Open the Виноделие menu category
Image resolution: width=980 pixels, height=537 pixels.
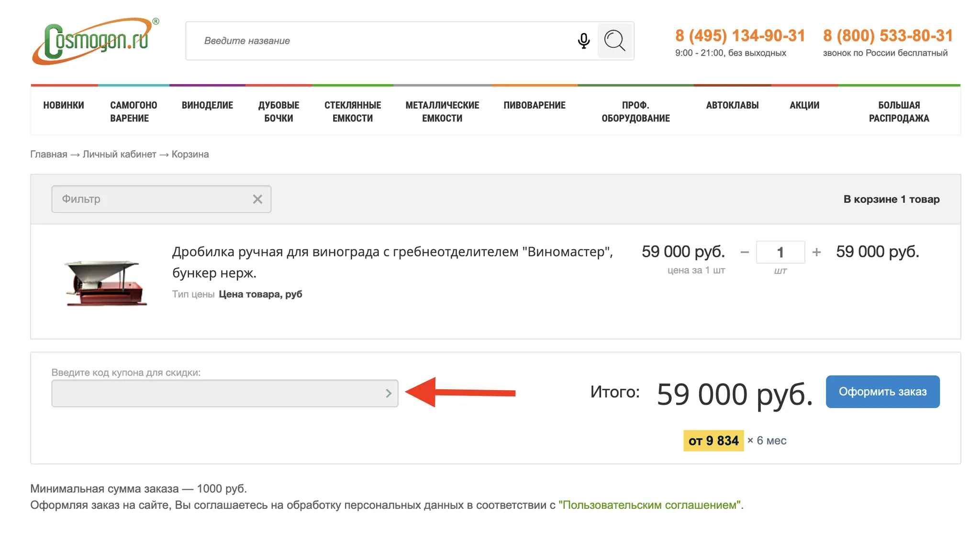(x=207, y=105)
